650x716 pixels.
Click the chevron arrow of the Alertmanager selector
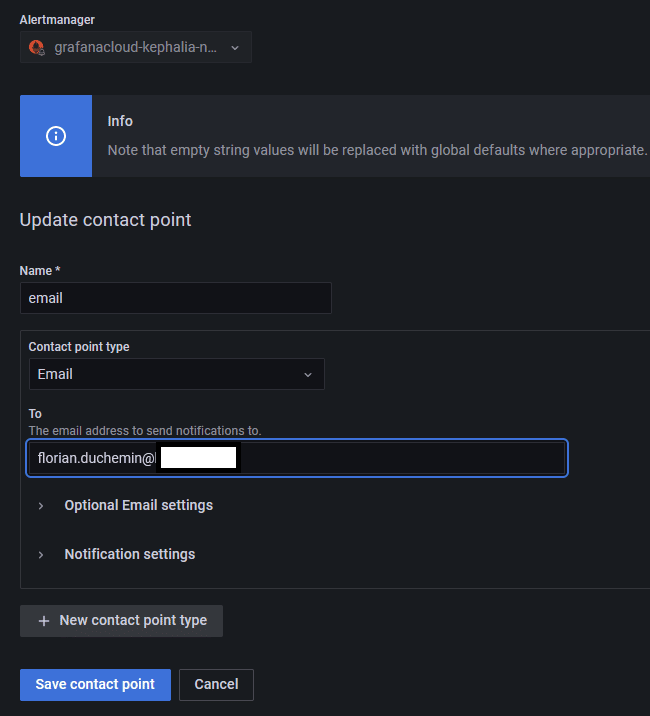(235, 47)
